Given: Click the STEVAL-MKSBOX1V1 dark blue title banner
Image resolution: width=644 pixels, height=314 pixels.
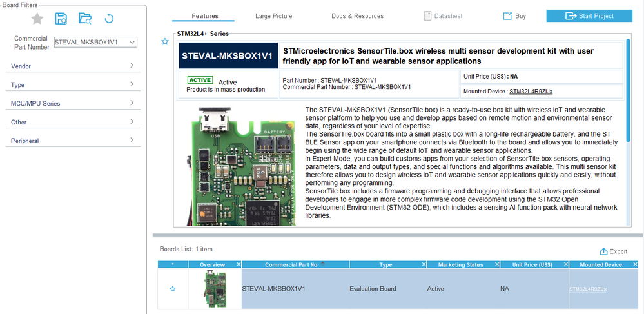Looking at the screenshot, I should [x=228, y=55].
